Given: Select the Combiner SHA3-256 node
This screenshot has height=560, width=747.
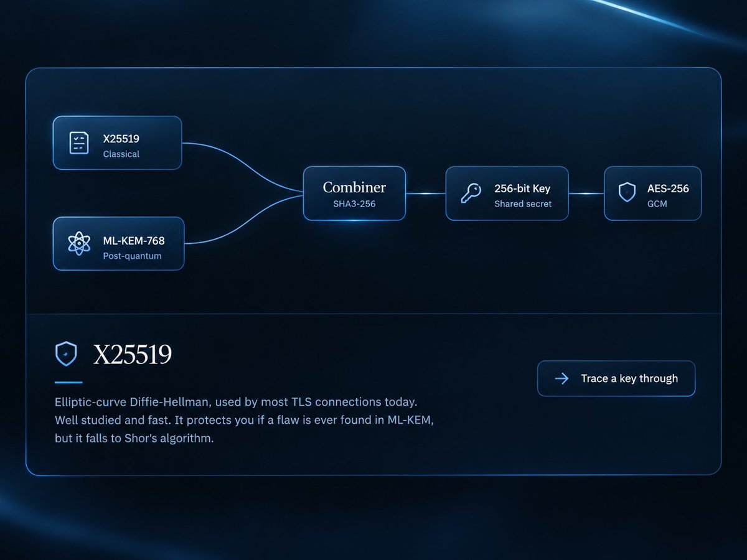Looking at the screenshot, I should pos(354,193).
